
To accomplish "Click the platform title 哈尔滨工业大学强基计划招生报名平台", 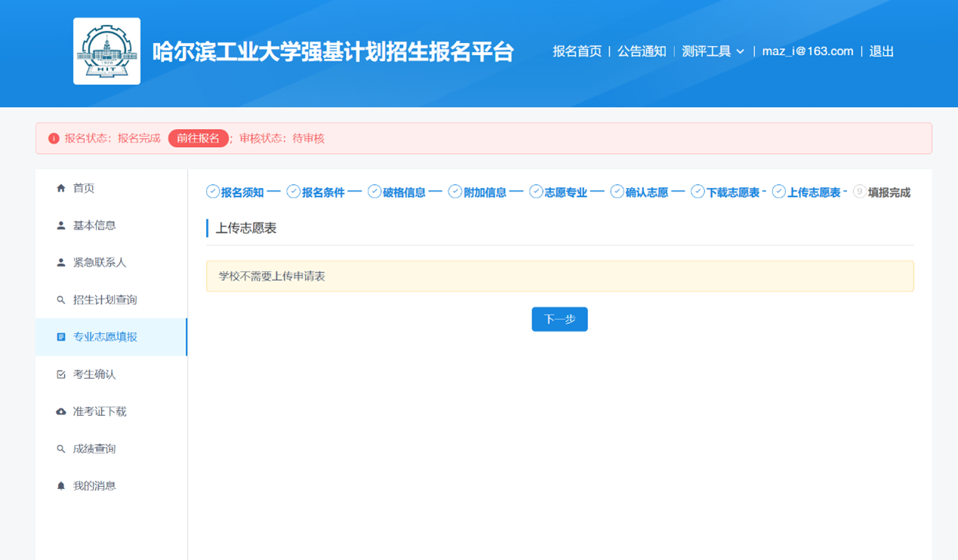I will [333, 51].
